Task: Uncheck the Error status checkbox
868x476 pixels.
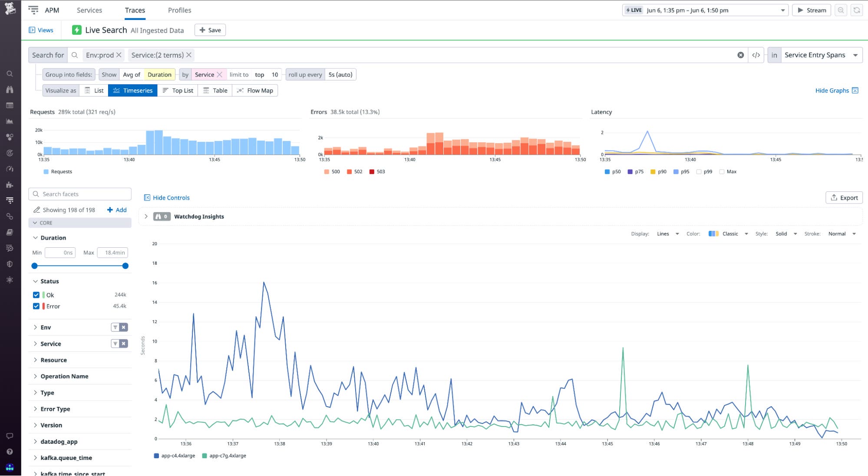Action: click(36, 306)
